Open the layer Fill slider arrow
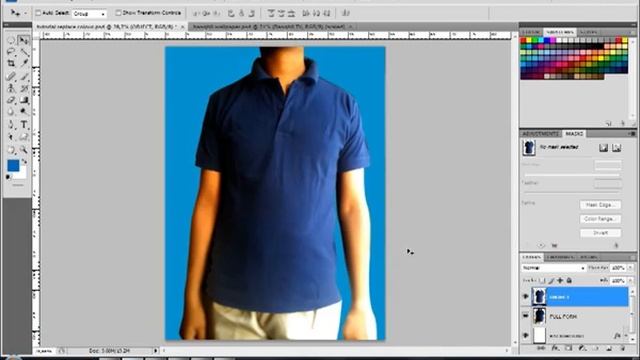This screenshot has width=640, height=360. (x=631, y=281)
